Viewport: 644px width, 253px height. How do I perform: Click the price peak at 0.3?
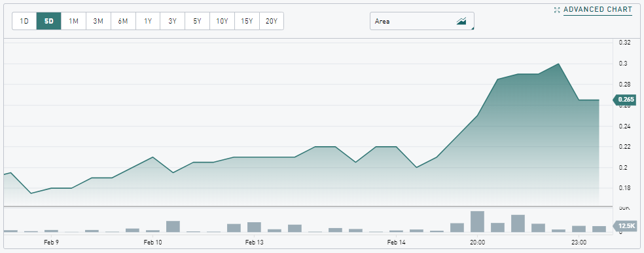558,64
